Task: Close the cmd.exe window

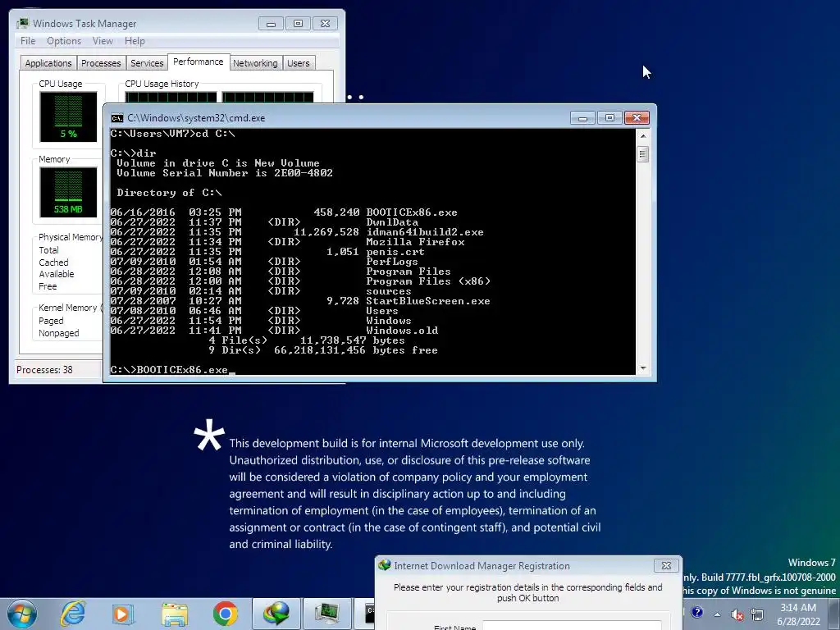Action: click(x=637, y=118)
